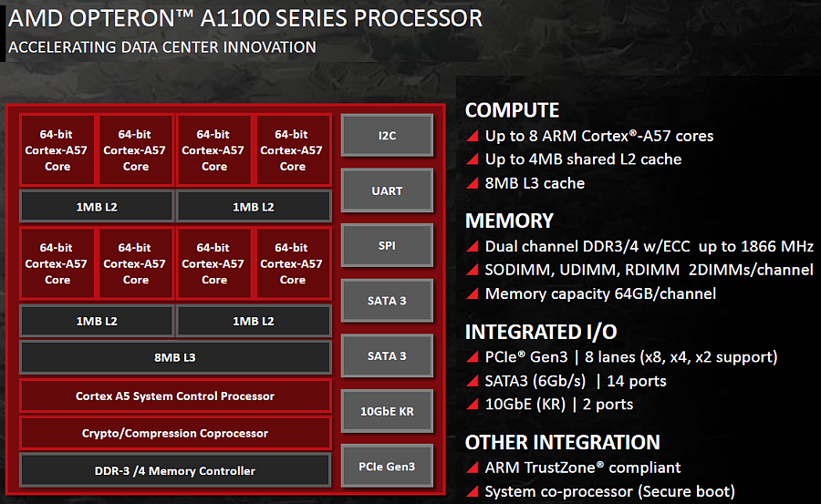Select the 10GbE KR block
The image size is (821, 504).
pyautogui.click(x=387, y=411)
